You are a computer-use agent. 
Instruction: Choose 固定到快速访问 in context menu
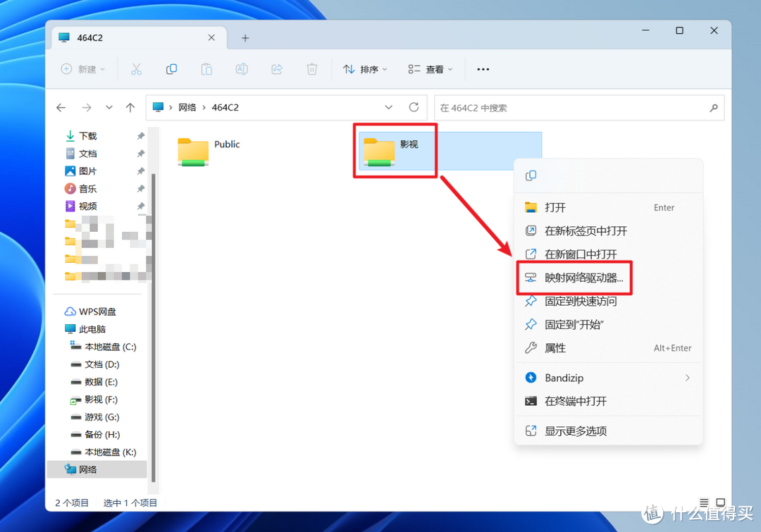click(608, 302)
